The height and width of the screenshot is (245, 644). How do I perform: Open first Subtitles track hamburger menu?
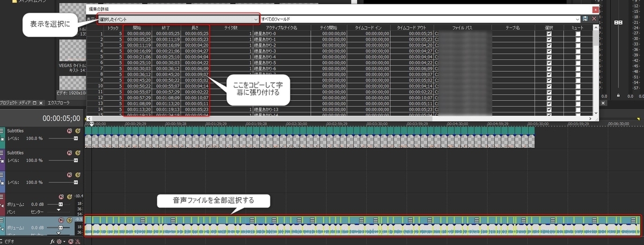(x=3, y=131)
